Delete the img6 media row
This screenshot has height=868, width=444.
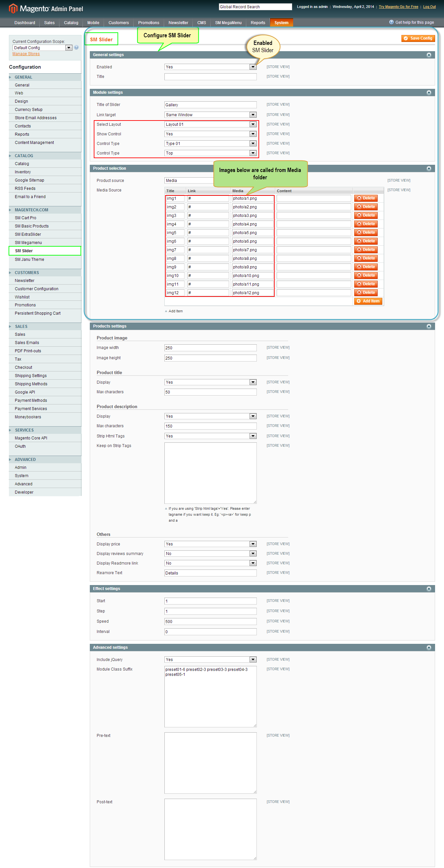point(365,241)
